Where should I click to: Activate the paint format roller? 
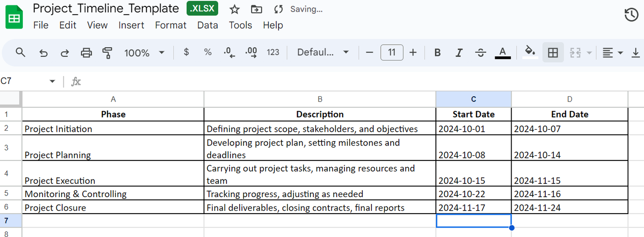pyautogui.click(x=107, y=53)
